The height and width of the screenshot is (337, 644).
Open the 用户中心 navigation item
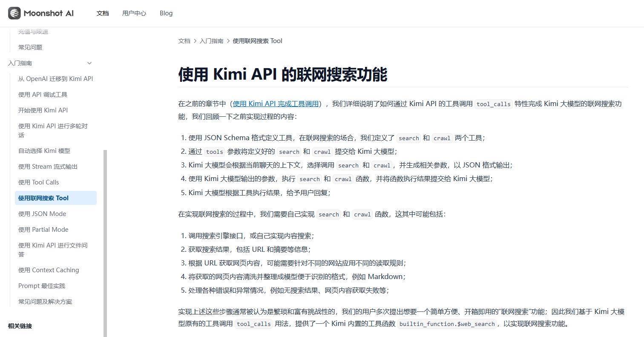click(134, 13)
